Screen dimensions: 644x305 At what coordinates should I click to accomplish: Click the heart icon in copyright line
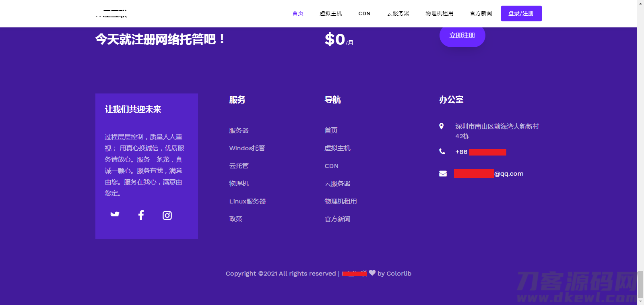(x=372, y=273)
